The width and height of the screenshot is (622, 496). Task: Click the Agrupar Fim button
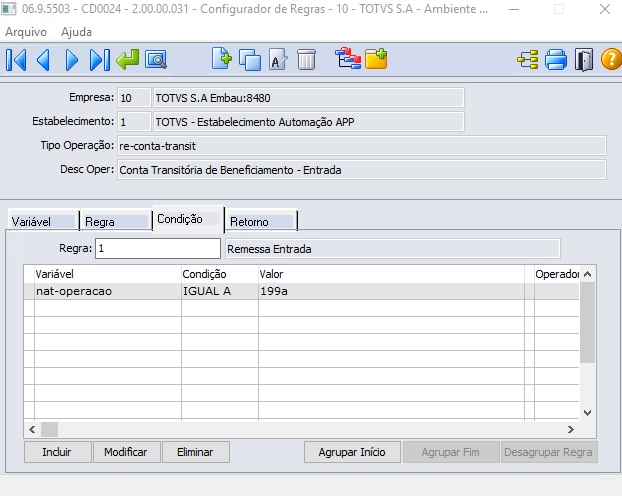click(x=451, y=452)
